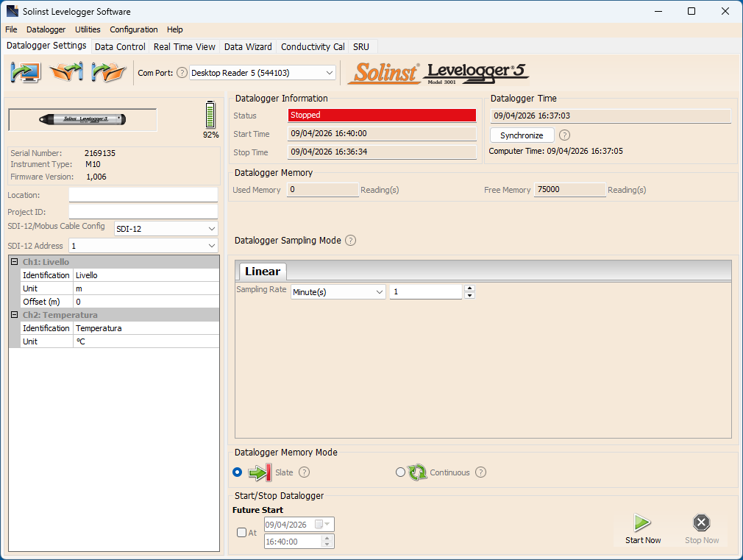Click the Start Now arrow icon
The height and width of the screenshot is (560, 743).
pos(642,522)
